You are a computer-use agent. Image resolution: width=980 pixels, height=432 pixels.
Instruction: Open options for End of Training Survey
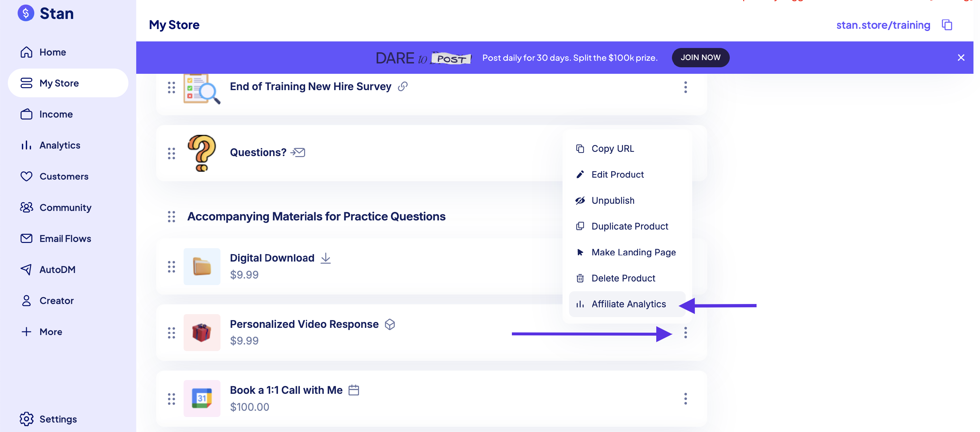[x=685, y=87]
